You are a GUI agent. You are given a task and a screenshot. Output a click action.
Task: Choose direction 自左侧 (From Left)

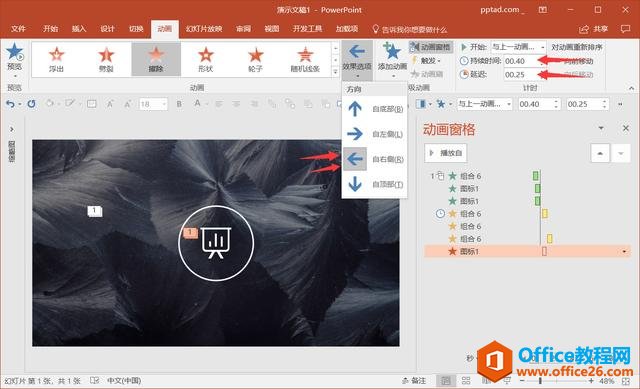pos(374,134)
